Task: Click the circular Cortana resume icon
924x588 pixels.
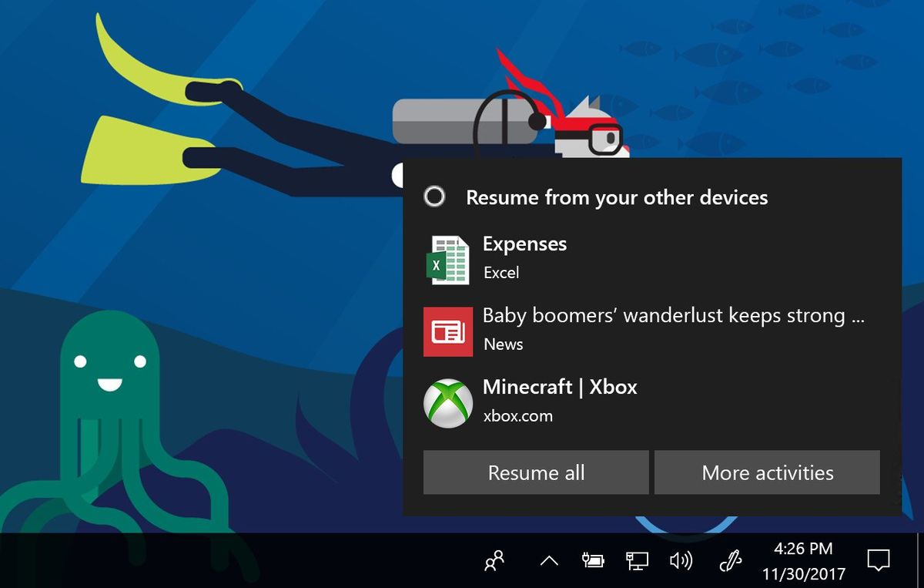Action: click(x=434, y=197)
